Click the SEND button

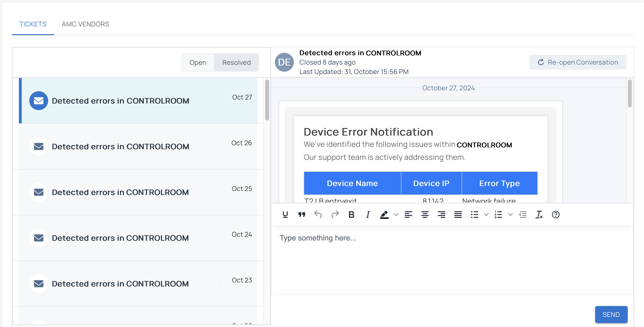click(611, 314)
